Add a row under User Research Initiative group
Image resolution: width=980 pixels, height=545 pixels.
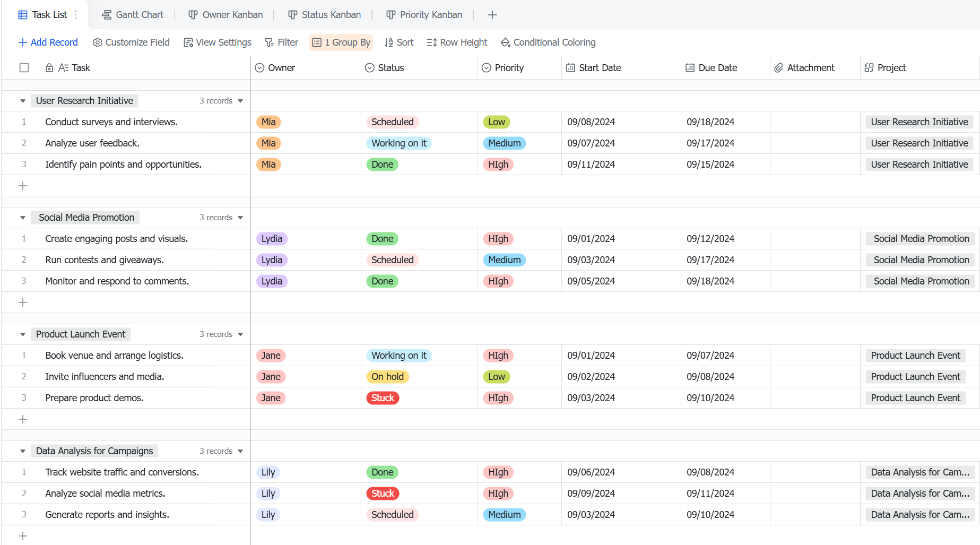23,186
